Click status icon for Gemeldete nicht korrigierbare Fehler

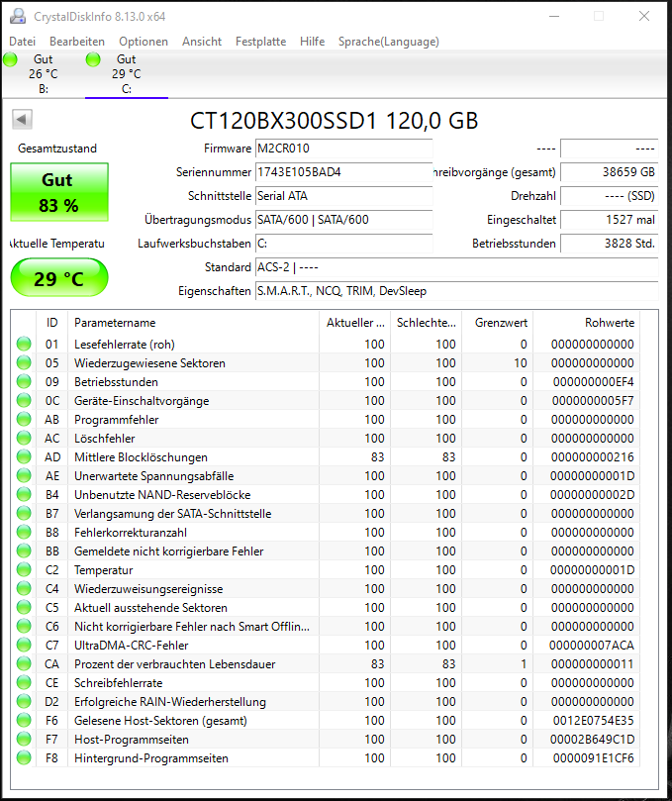click(24, 551)
